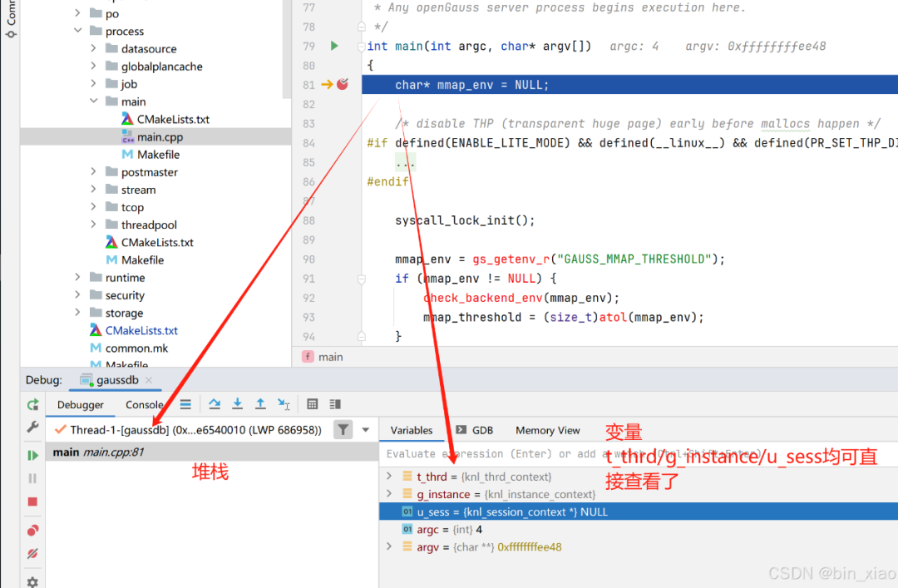898x588 pixels.
Task: Select u_sess variable row
Action: 639,511
